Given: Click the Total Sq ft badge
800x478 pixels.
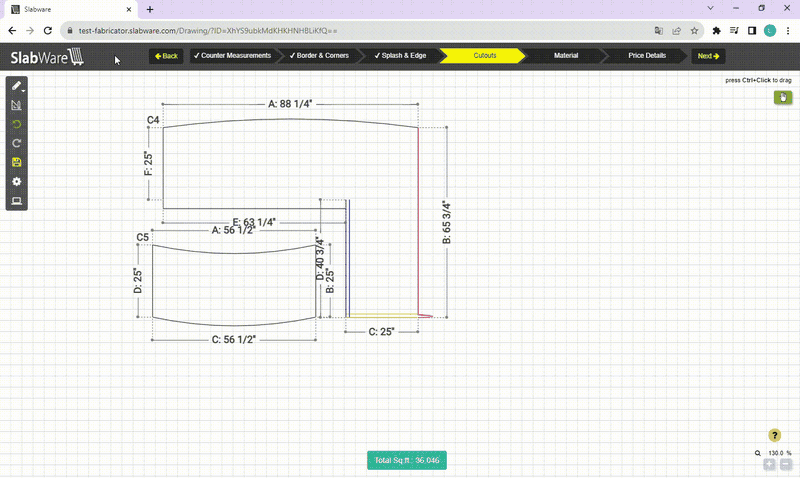Looking at the screenshot, I should tap(407, 460).
